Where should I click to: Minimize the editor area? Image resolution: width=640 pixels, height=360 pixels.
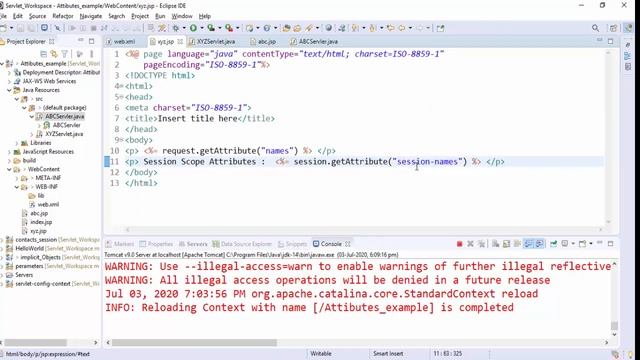tap(600, 40)
